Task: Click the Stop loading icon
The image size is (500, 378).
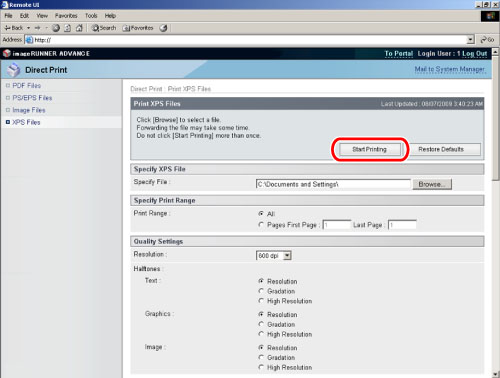Action: coord(56,28)
